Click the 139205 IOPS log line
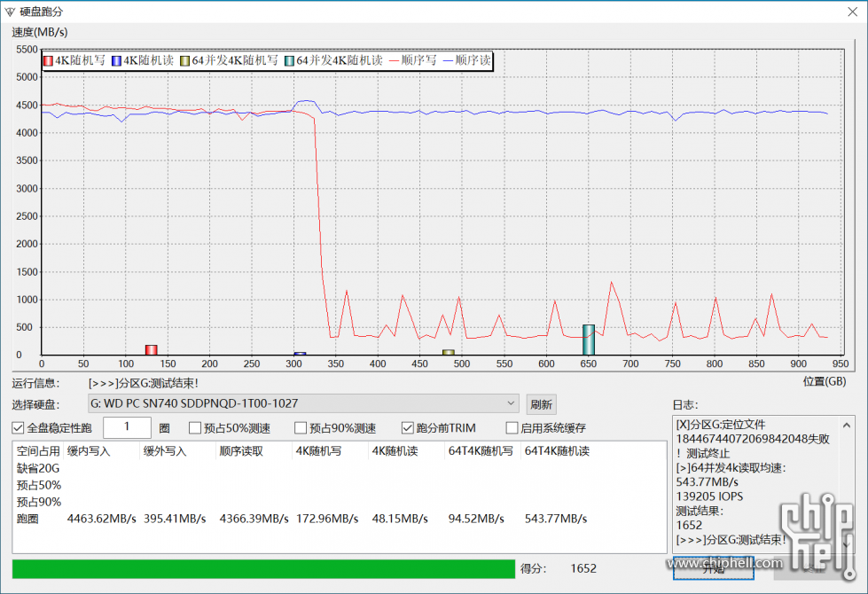Viewport: 868px width, 594px height. [x=709, y=496]
